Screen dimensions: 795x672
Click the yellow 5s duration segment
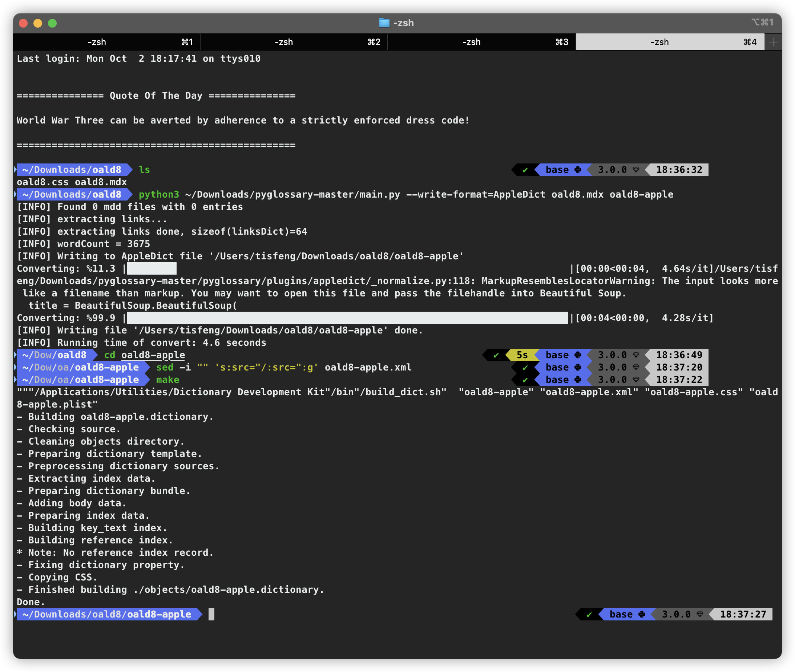pyautogui.click(x=522, y=355)
